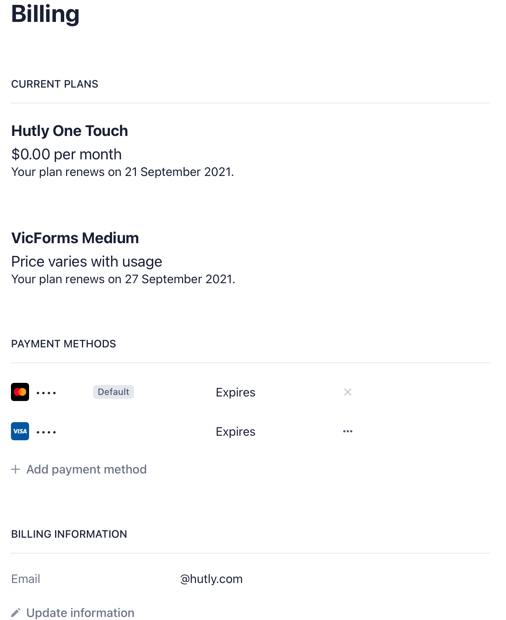Open the Visa card options menu

tap(347, 431)
